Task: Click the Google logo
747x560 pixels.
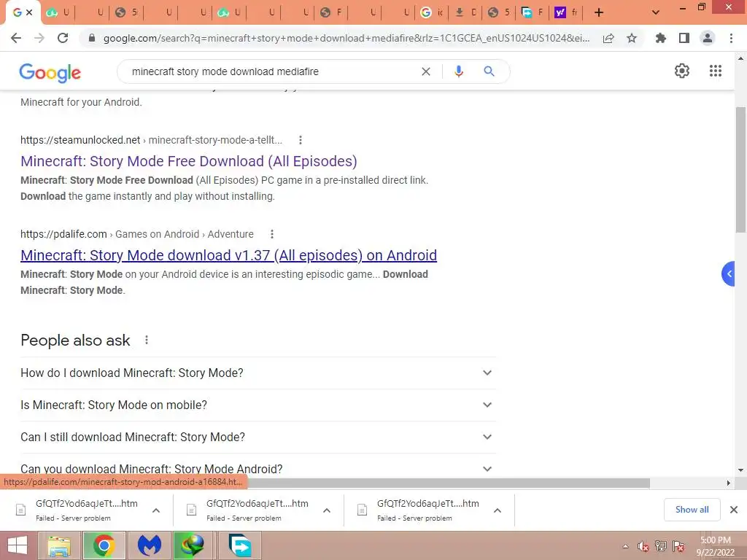Action: point(50,72)
